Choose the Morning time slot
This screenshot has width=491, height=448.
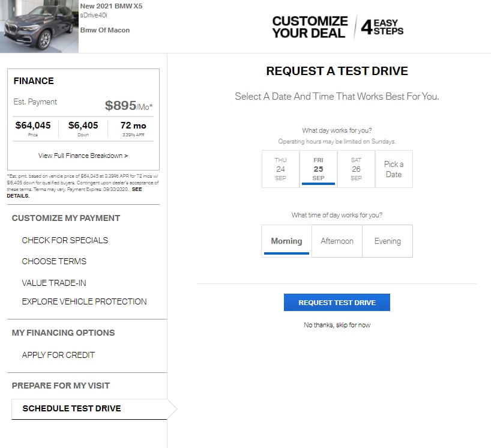point(286,241)
